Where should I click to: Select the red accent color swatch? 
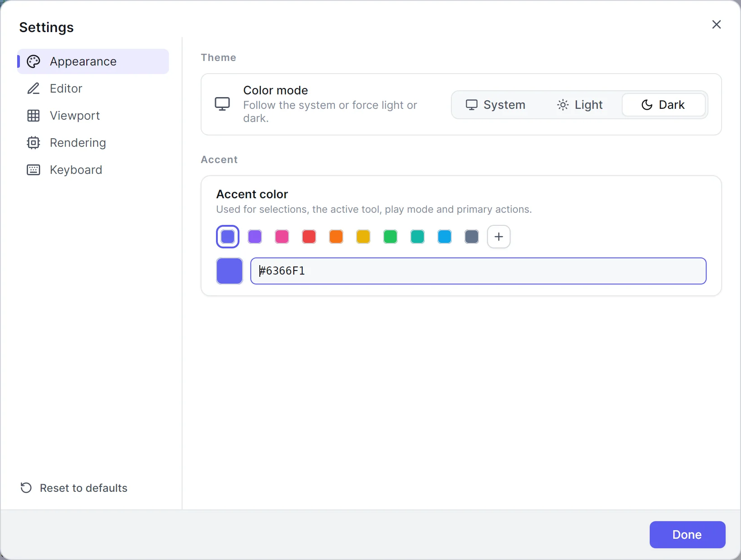click(309, 237)
